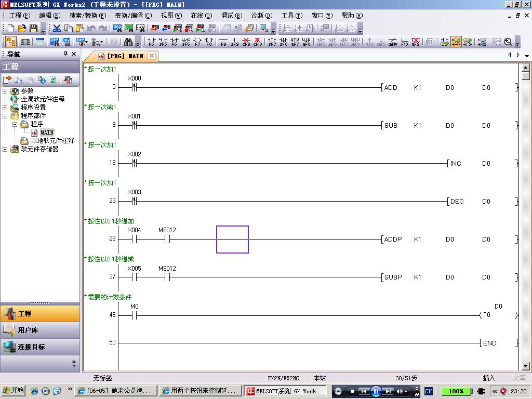
Task: Switch to the 用户库 panel
Action: (x=40, y=330)
